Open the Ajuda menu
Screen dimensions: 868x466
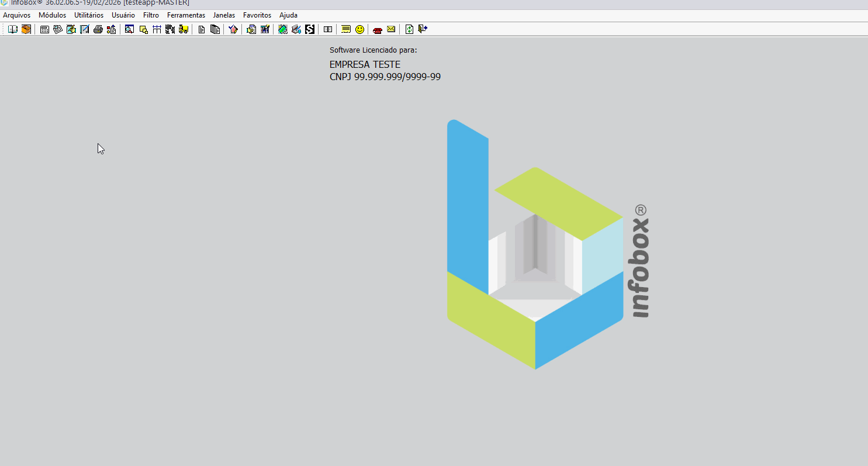[288, 15]
